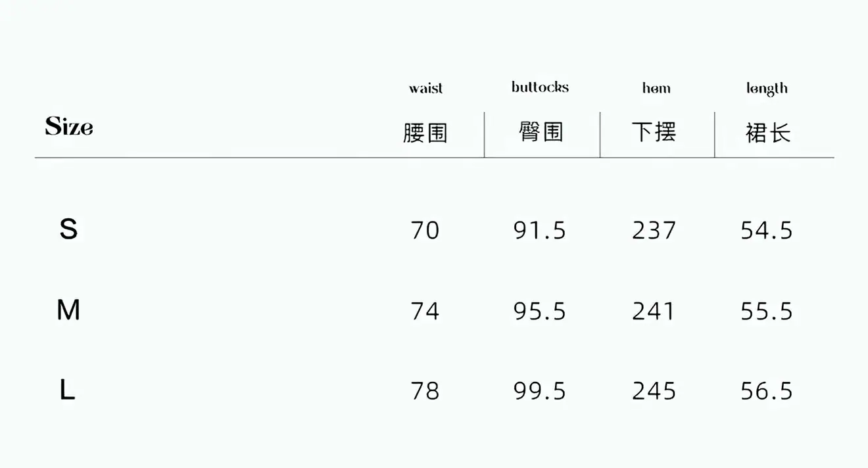
Task: Click hem value 237
Action: 654,231
